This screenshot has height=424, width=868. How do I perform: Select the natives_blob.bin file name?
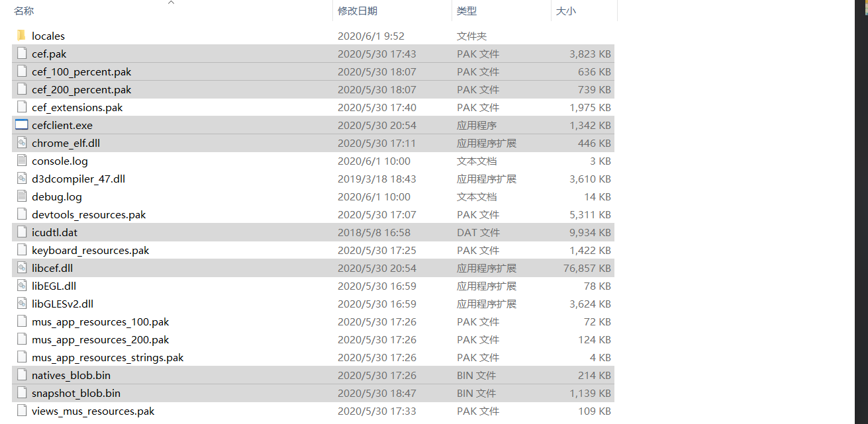(71, 375)
